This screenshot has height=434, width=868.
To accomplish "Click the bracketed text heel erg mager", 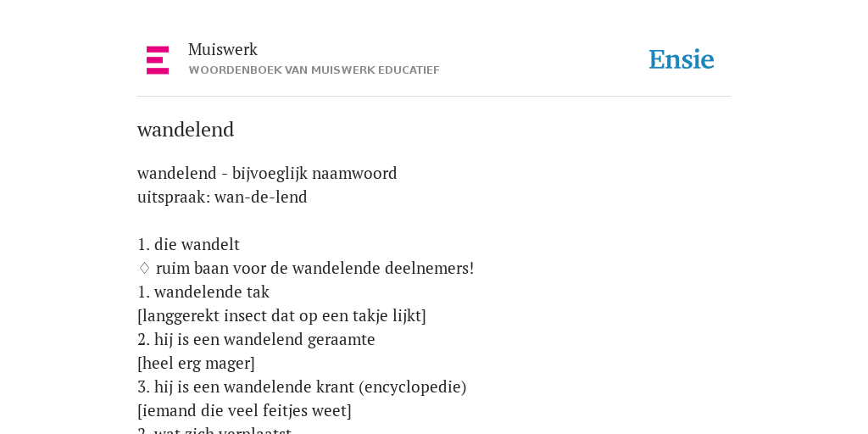I will click(196, 364).
